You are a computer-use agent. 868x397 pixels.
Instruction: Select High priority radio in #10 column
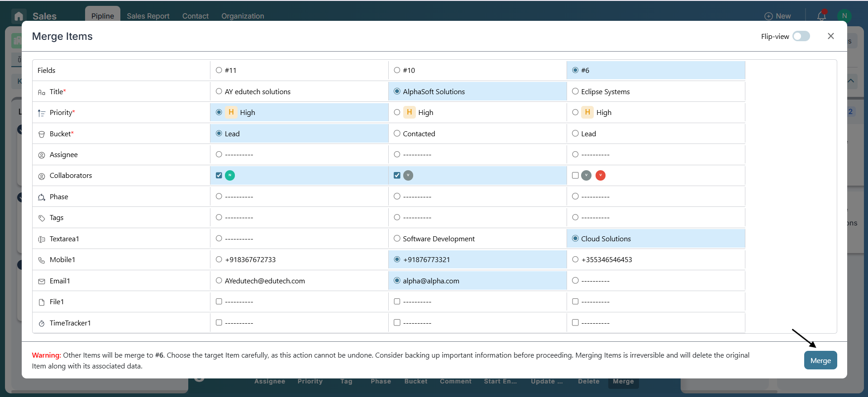397,112
